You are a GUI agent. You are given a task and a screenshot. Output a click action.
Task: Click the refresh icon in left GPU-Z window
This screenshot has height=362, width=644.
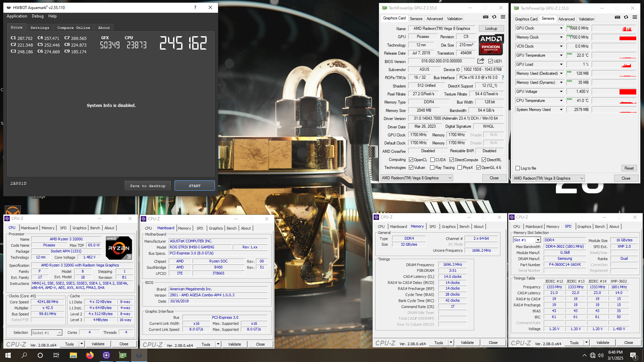point(494,17)
